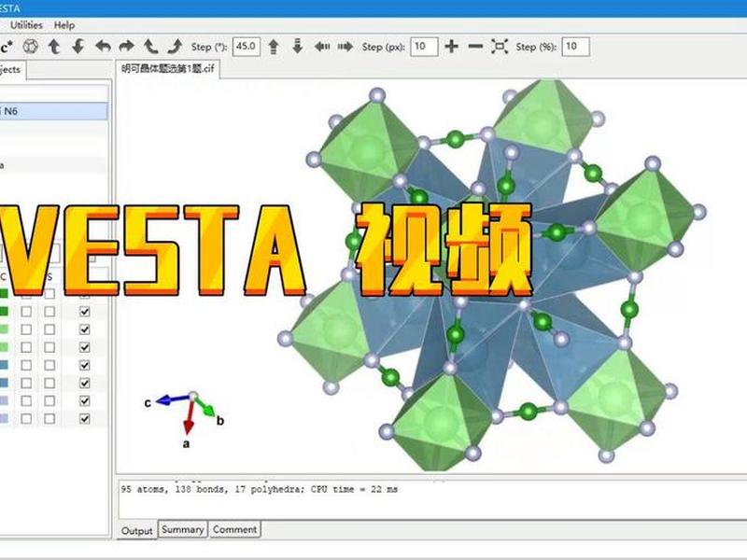Viewport: 747px width, 560px height.
Task: Edit the Step (%) zoom field showing 10
Action: 575,47
